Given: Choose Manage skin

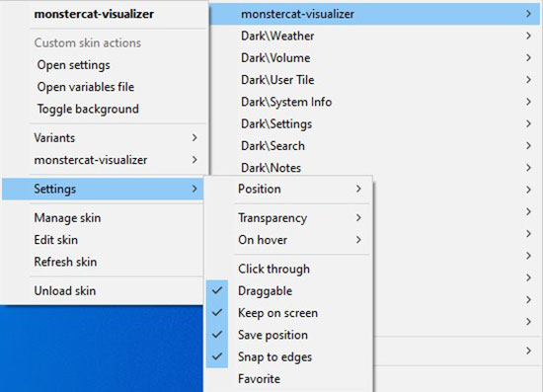Looking at the screenshot, I should (103, 218).
